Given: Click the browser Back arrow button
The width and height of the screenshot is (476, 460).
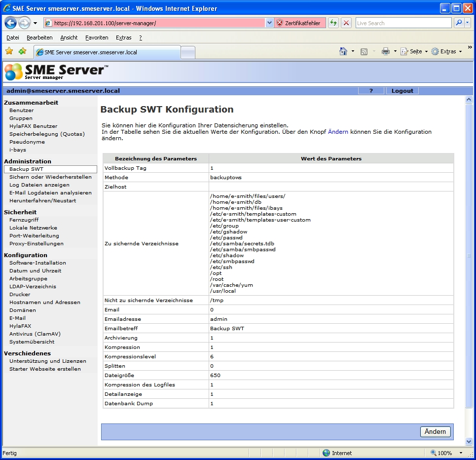Looking at the screenshot, I should coord(11,23).
